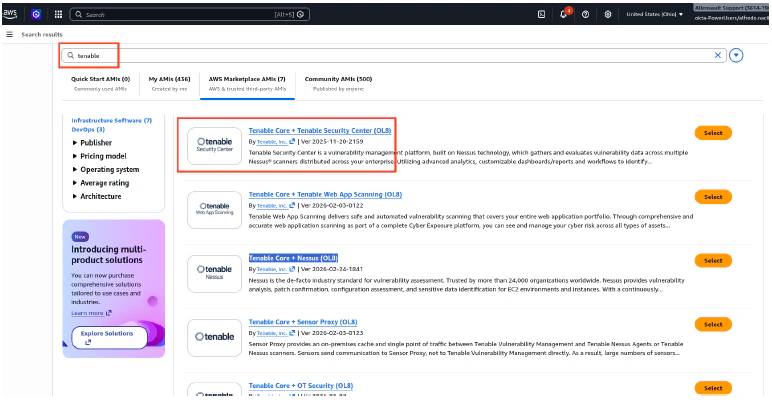
Task: Open the account menu in the top-right corner
Action: pos(731,14)
